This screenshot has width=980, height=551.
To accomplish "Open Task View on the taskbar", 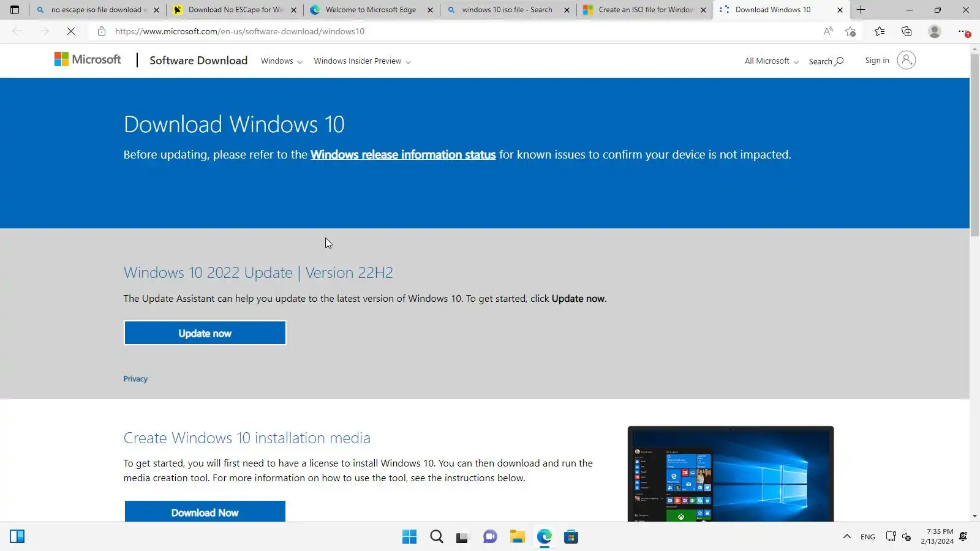I will (x=462, y=537).
